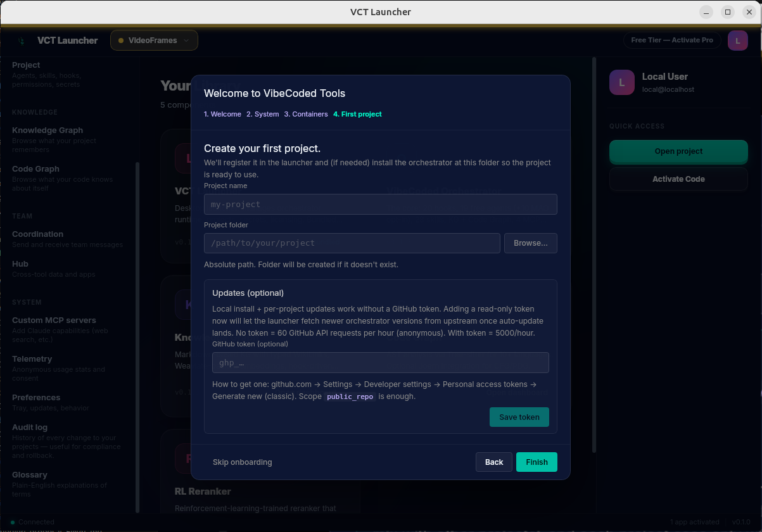This screenshot has width=762, height=532.
Task: Click the Activate Code button
Action: pyautogui.click(x=678, y=179)
